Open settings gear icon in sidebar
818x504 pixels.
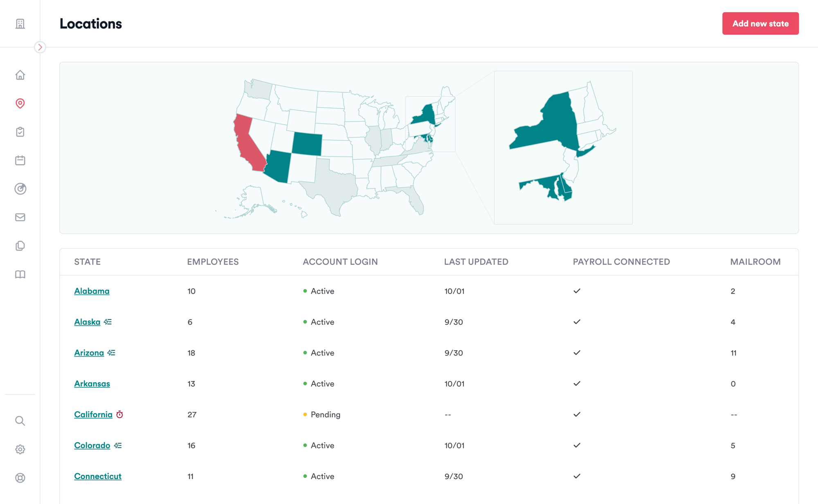[x=20, y=449]
